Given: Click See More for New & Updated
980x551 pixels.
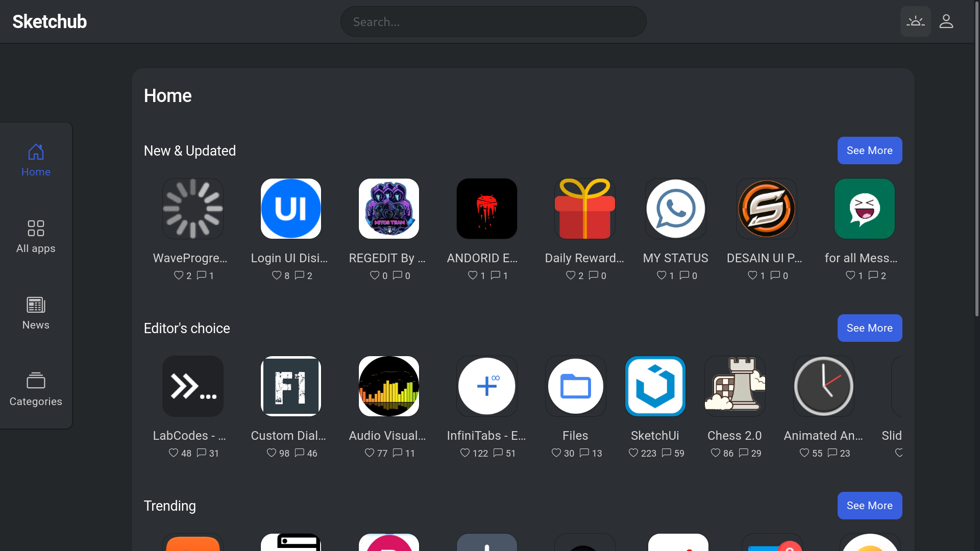Looking at the screenshot, I should (x=870, y=151).
